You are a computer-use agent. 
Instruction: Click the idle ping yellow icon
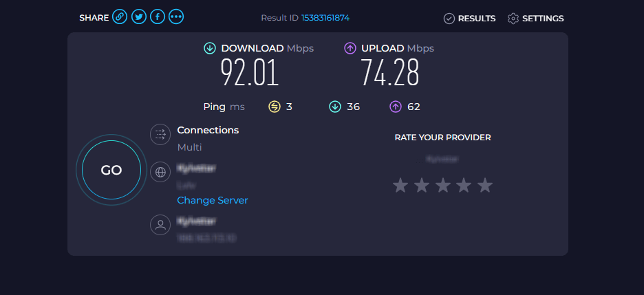(x=275, y=107)
